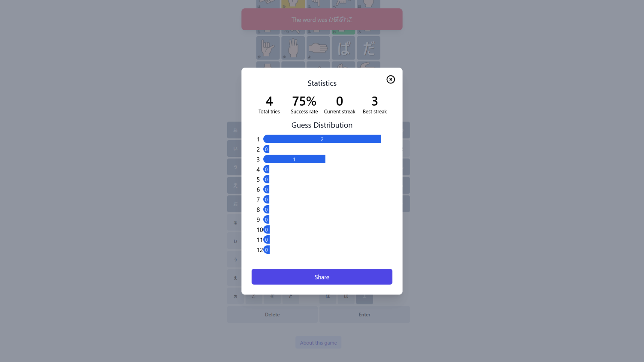Click the よ flat-hand sign tile
644x362 pixels.
click(318, 48)
